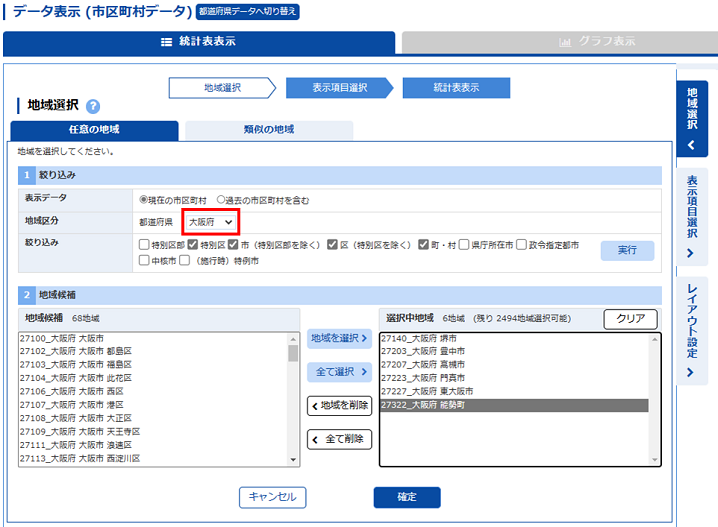
Task: Enable the 県庁所在市 checkbox
Action: coord(465,245)
